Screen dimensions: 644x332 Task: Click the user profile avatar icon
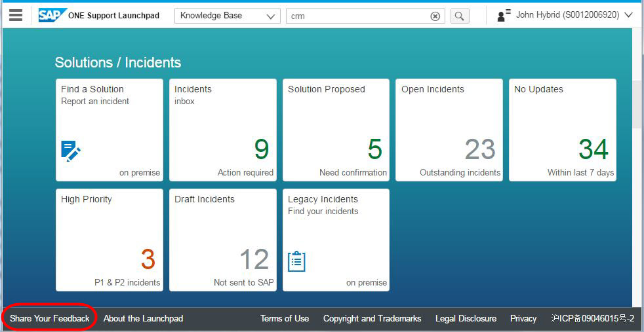tap(504, 16)
